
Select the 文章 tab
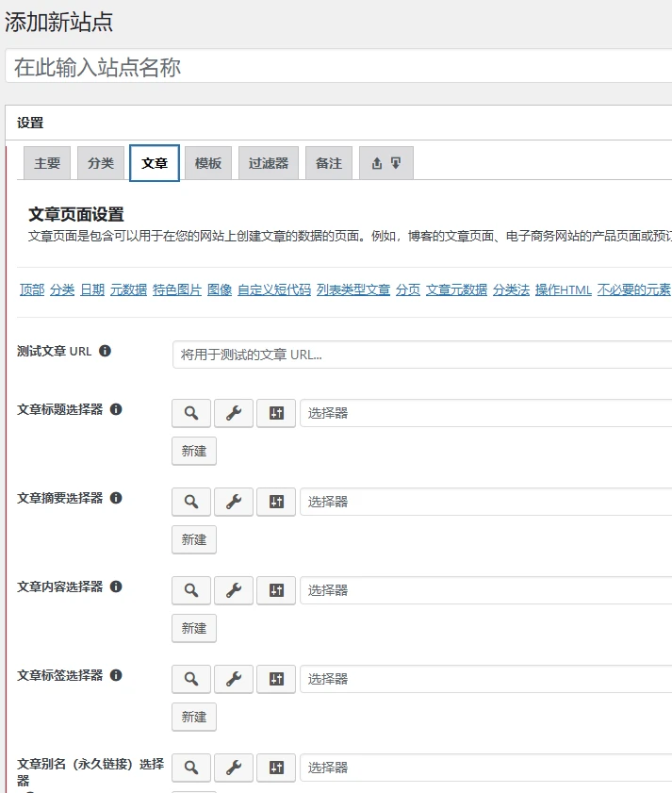[155, 163]
